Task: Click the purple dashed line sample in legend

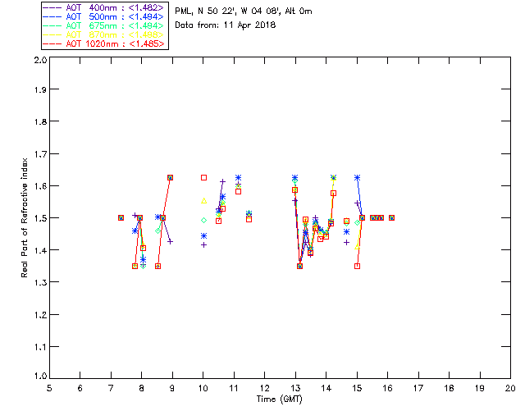Action: tap(52, 7)
